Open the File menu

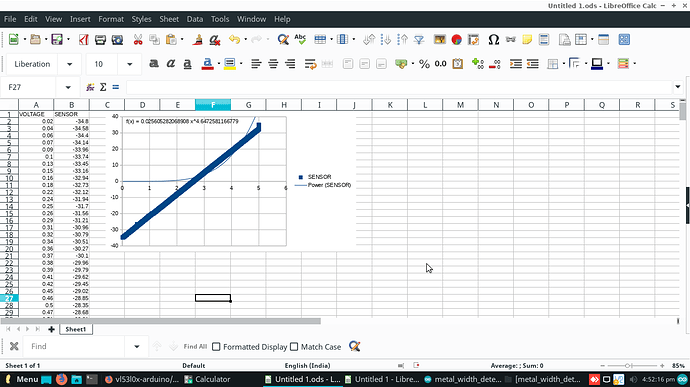click(x=10, y=19)
